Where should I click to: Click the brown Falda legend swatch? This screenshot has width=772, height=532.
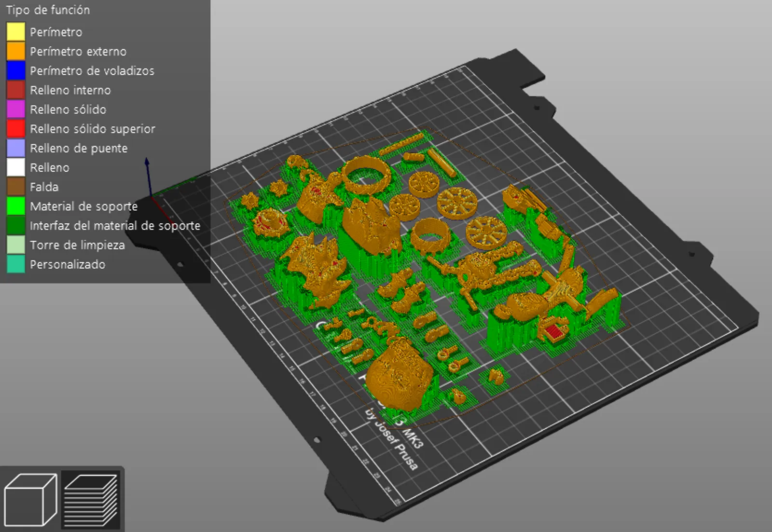tap(16, 187)
